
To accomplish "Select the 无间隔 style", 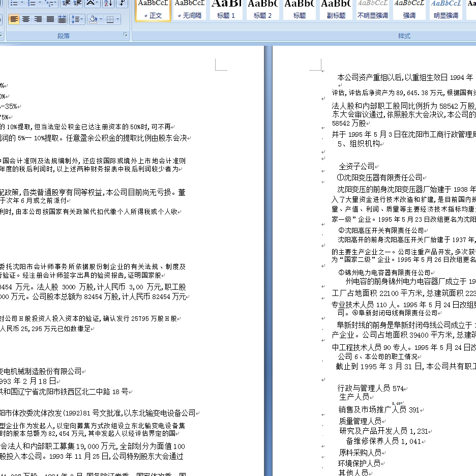I will point(189,10).
